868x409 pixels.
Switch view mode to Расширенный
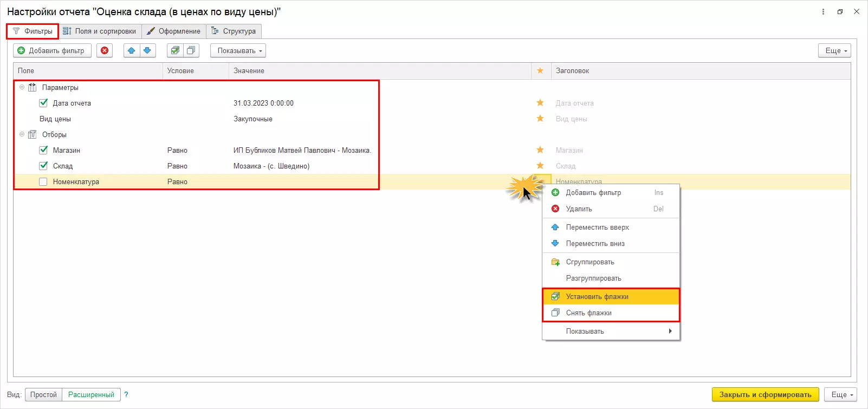click(91, 394)
